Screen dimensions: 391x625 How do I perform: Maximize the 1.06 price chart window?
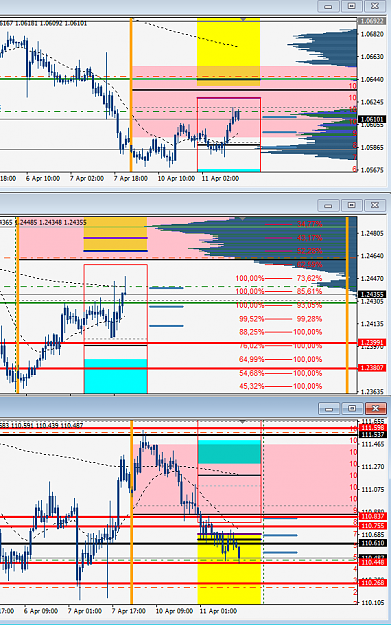click(x=352, y=6)
